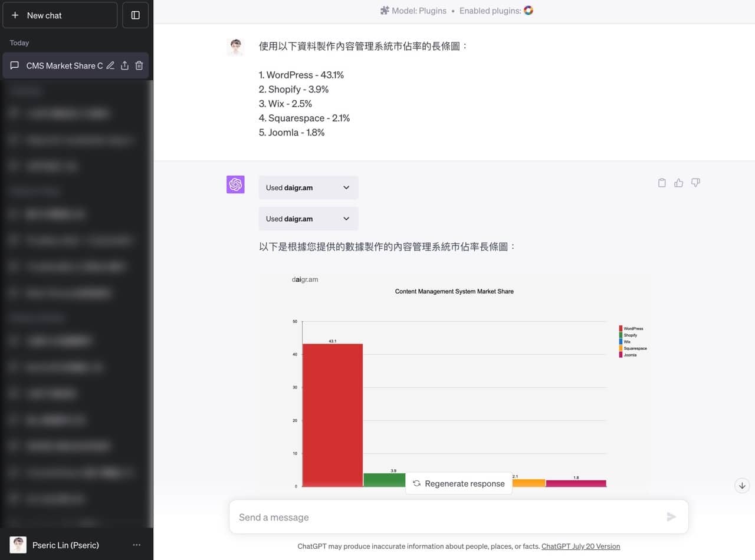
Task: Click the green Shopify legend swatch
Action: click(621, 335)
